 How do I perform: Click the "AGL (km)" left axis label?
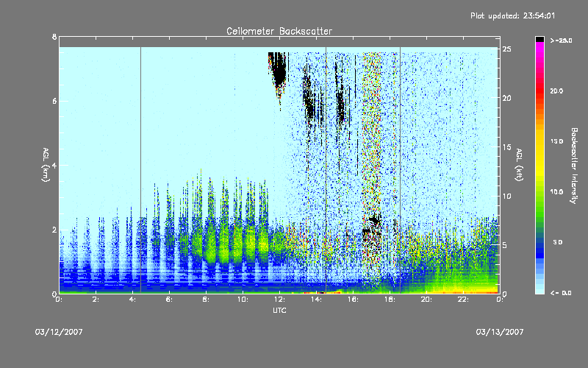click(46, 165)
